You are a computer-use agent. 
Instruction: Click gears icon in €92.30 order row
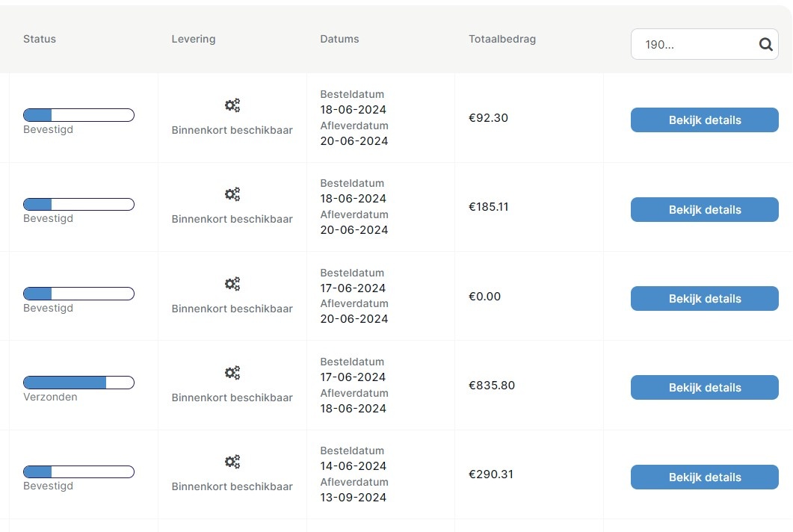[x=232, y=105]
